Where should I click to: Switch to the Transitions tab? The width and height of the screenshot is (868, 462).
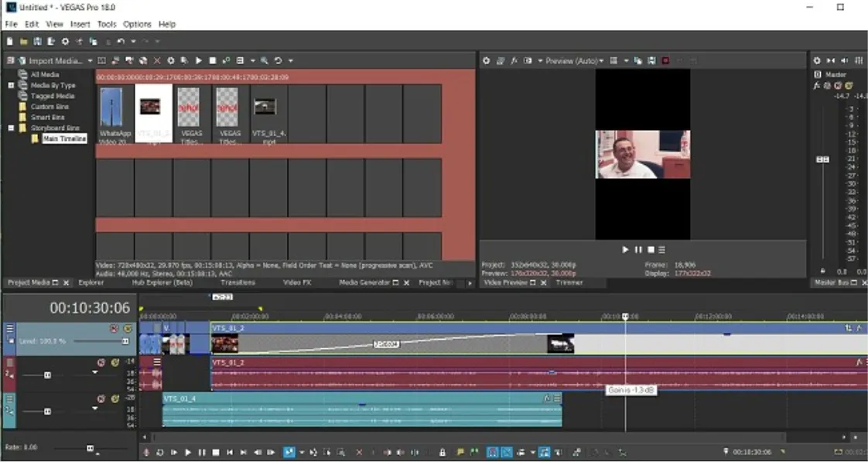pos(238,282)
